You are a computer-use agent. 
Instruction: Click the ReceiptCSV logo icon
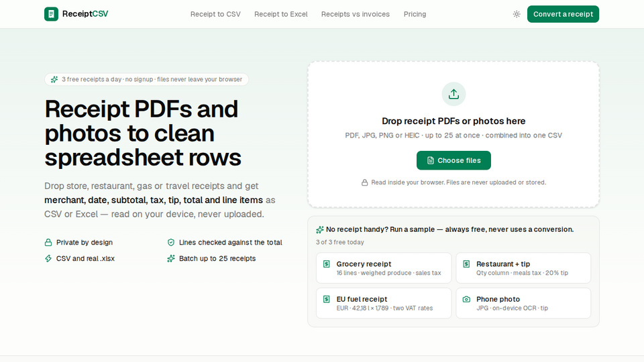tap(52, 14)
